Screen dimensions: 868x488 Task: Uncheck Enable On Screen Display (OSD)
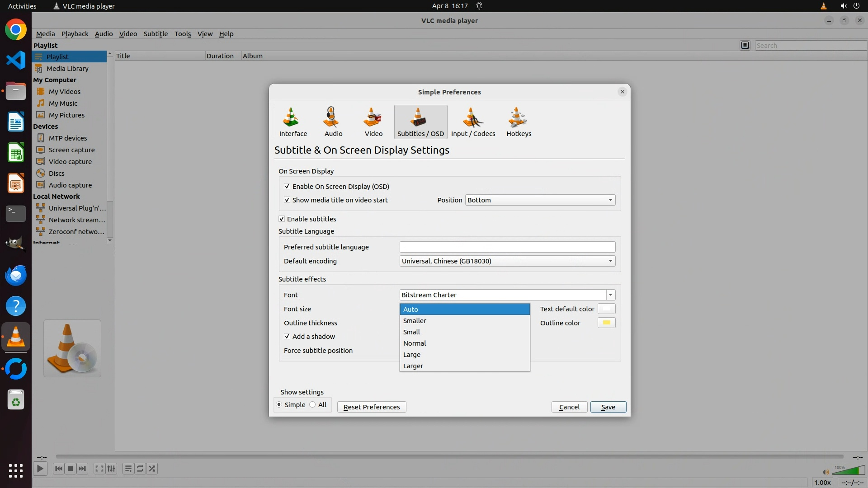[x=287, y=186]
